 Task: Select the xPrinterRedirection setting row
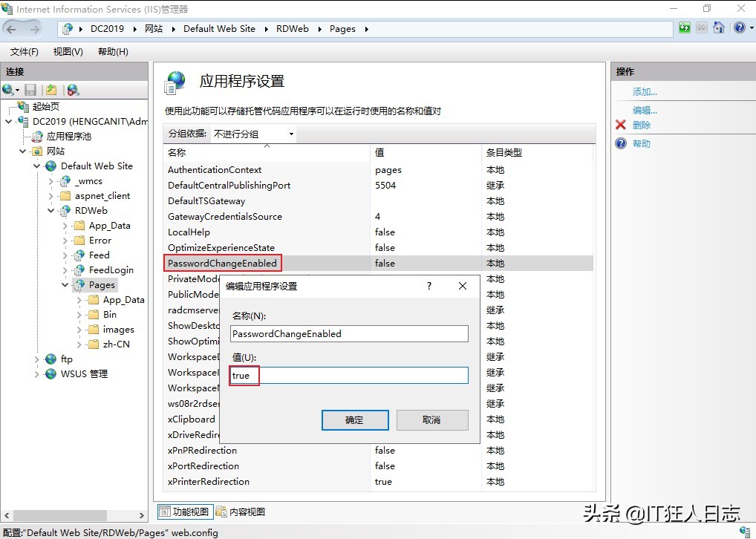378,482
